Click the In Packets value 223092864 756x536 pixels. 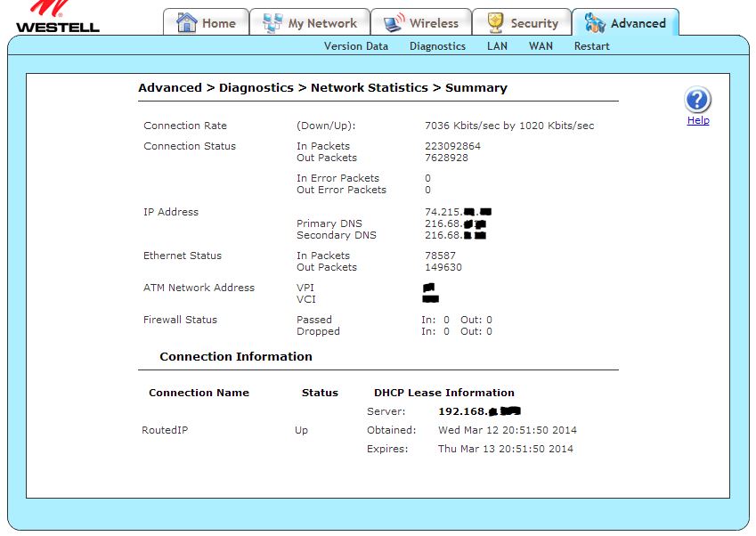pos(452,146)
